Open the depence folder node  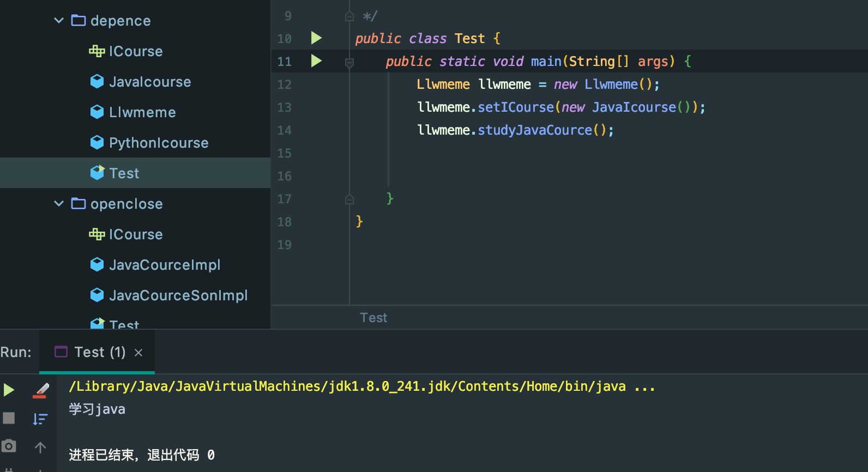pos(120,21)
